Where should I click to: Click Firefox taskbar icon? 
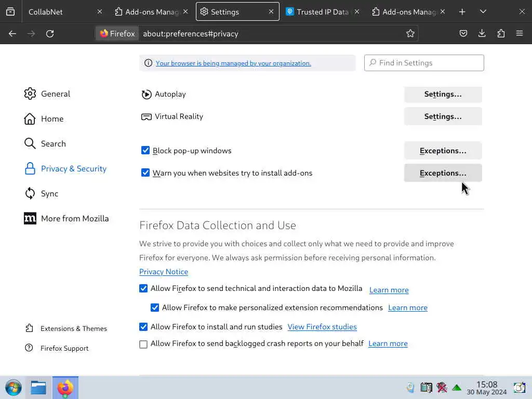65,388
